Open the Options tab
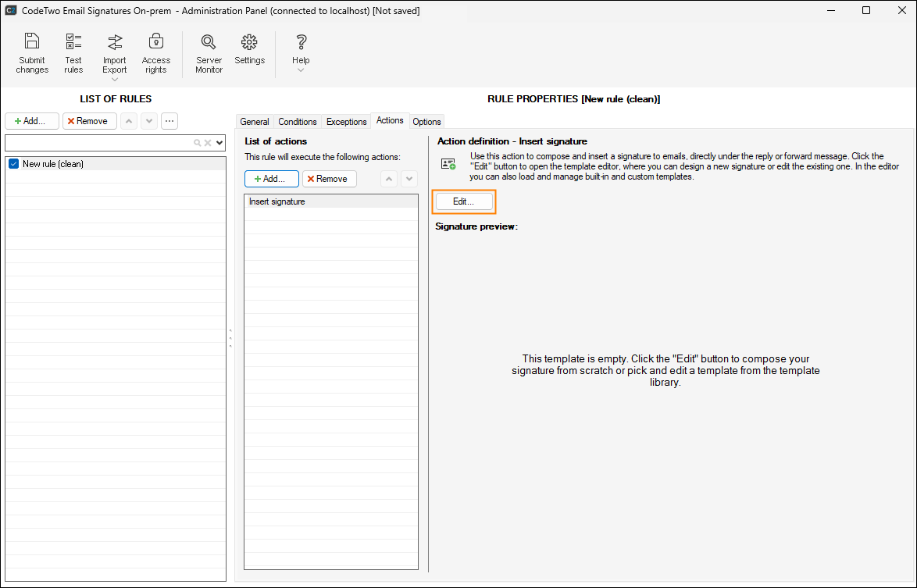917x588 pixels. tap(427, 122)
